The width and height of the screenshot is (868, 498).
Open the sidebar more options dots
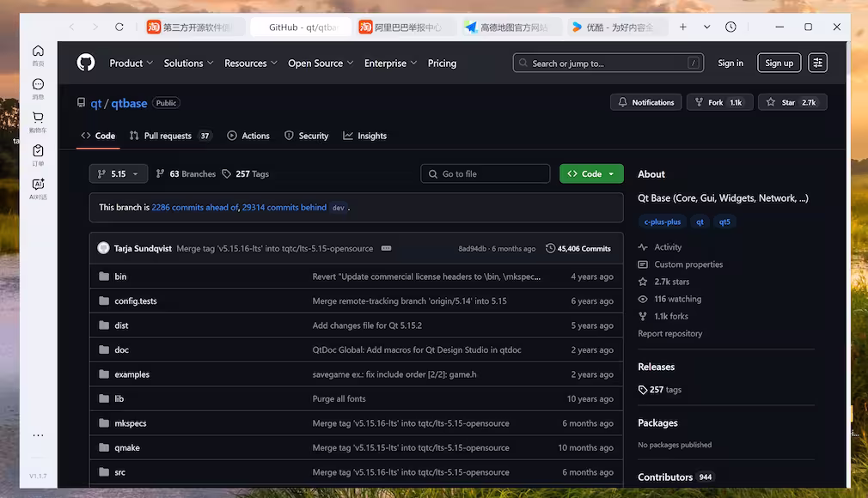pos(38,435)
